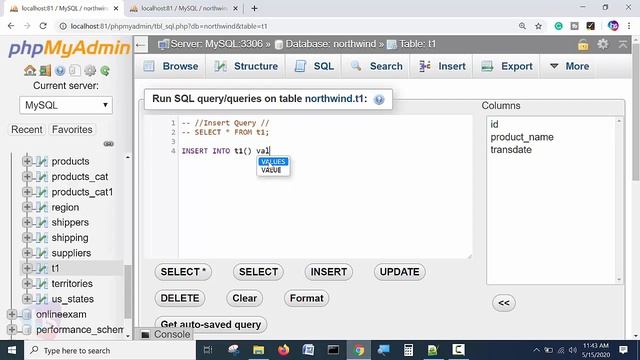The image size is (640, 360).
Task: Click the plain SELECT button
Action: pyautogui.click(x=258, y=272)
